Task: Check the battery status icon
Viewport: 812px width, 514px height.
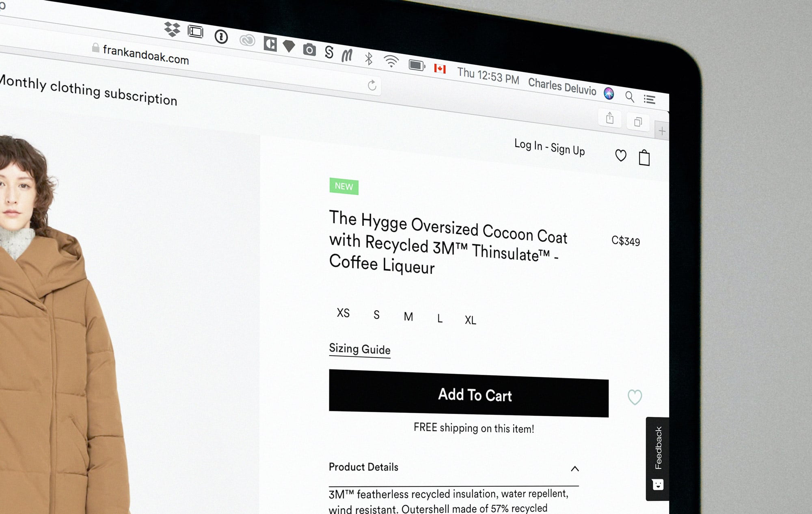Action: coord(417,65)
